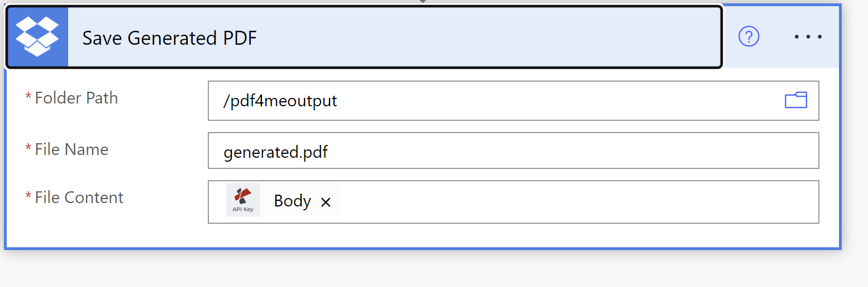Click the Folder Path label
868x287 pixels.
click(77, 98)
